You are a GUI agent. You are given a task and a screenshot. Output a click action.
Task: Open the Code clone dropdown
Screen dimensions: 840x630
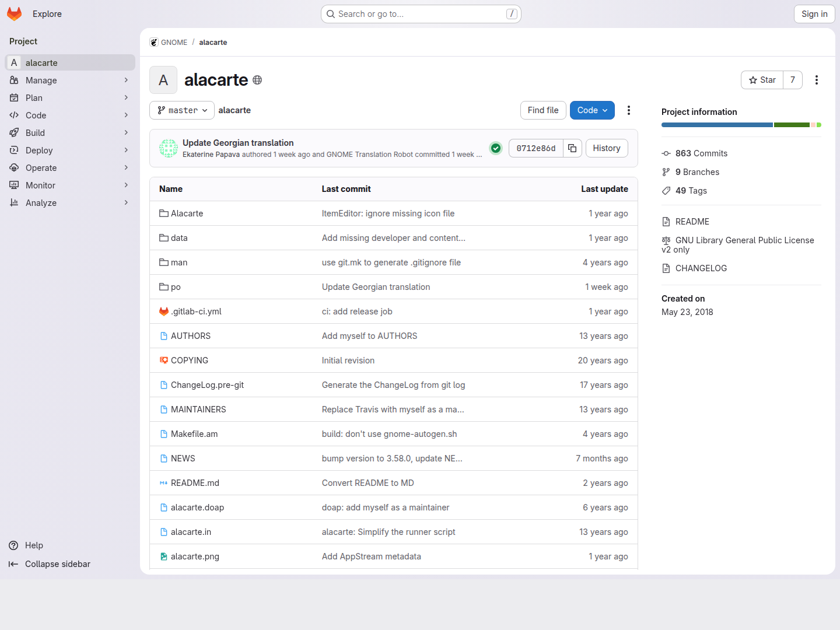592,110
